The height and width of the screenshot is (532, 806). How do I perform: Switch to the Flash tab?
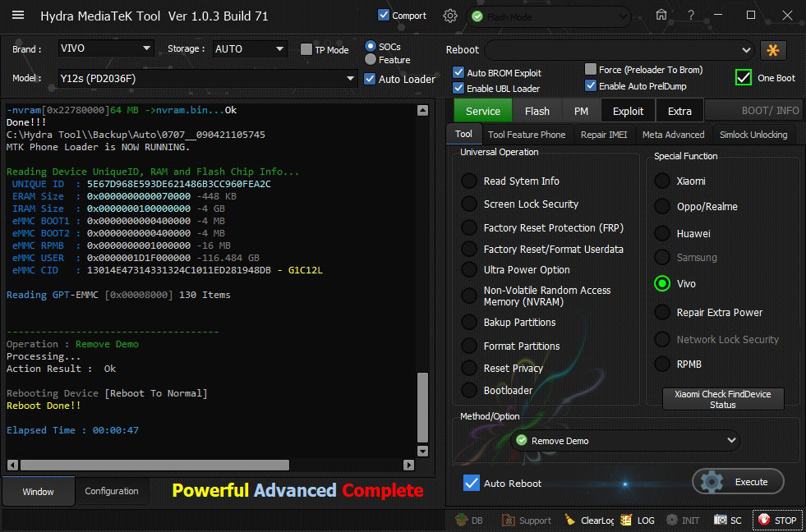point(537,111)
